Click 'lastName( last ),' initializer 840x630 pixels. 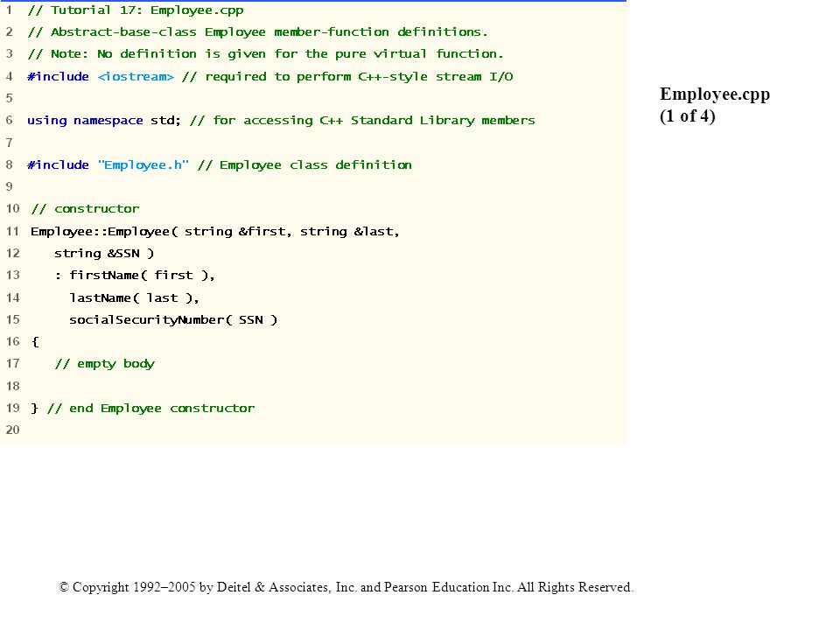point(134,297)
